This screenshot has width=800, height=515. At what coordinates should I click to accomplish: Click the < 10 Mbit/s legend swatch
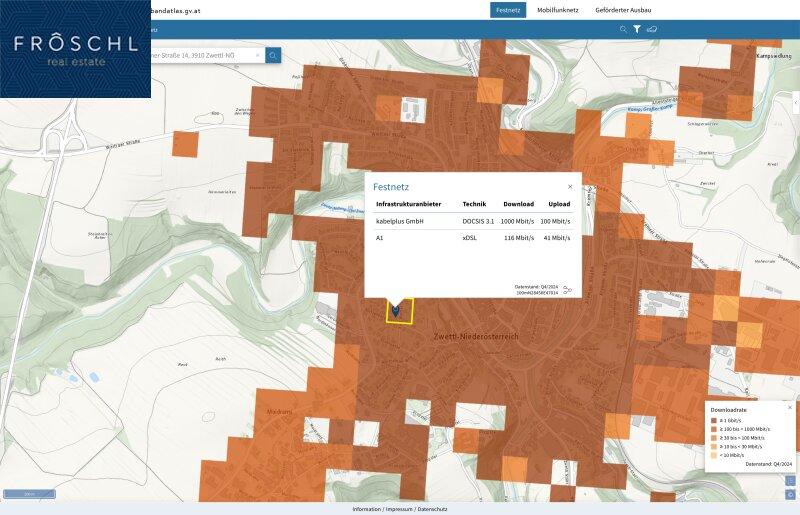(x=714, y=455)
